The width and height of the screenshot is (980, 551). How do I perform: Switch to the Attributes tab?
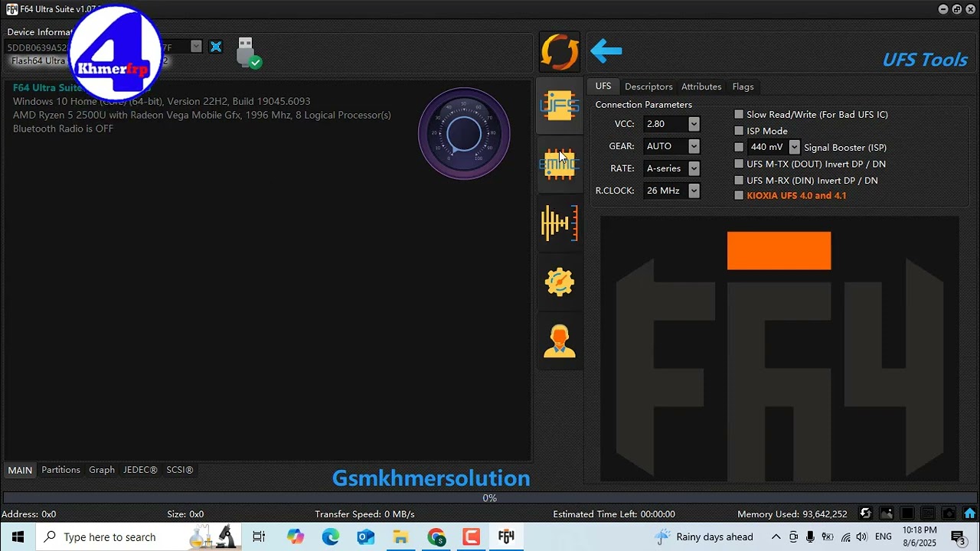[x=701, y=86]
